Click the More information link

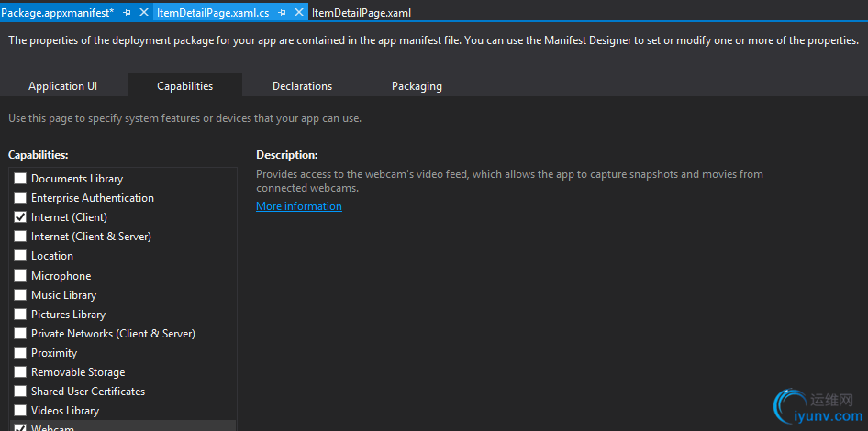tap(299, 206)
